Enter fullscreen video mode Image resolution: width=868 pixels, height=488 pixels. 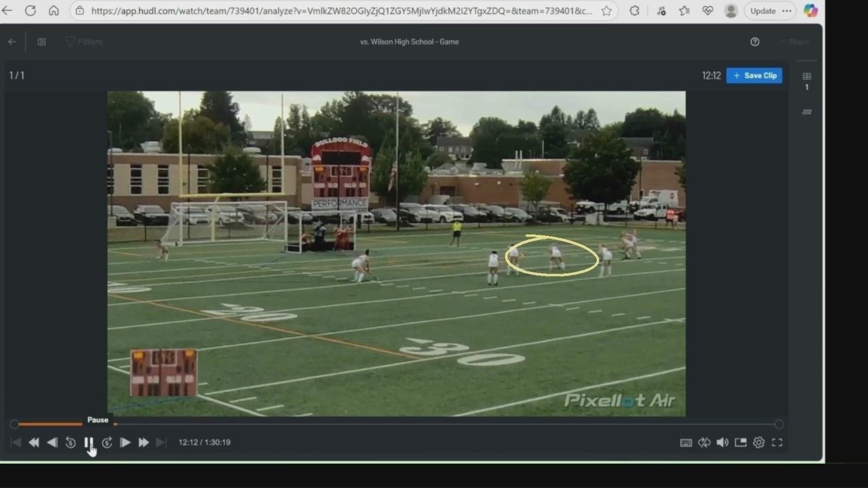click(x=777, y=443)
